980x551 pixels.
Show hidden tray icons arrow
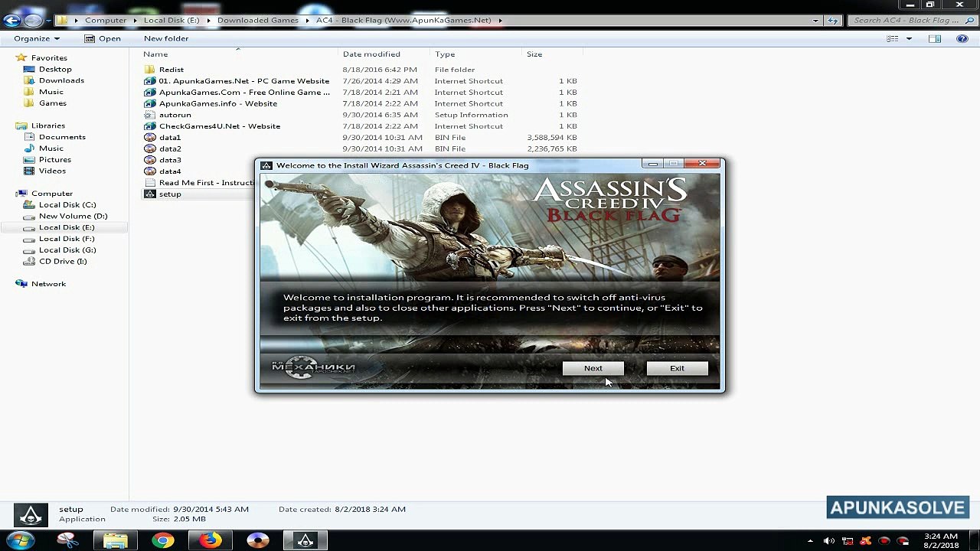click(810, 541)
